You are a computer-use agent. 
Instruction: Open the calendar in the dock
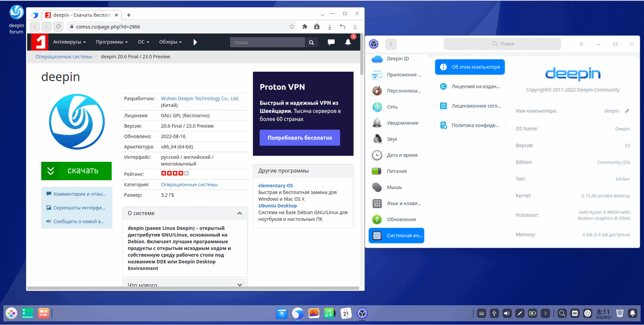(346, 313)
